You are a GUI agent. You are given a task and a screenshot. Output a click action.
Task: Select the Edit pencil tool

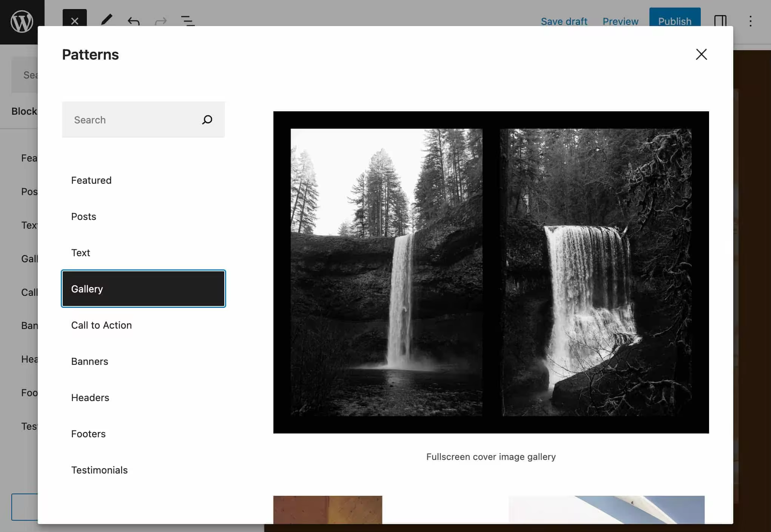[x=107, y=19]
